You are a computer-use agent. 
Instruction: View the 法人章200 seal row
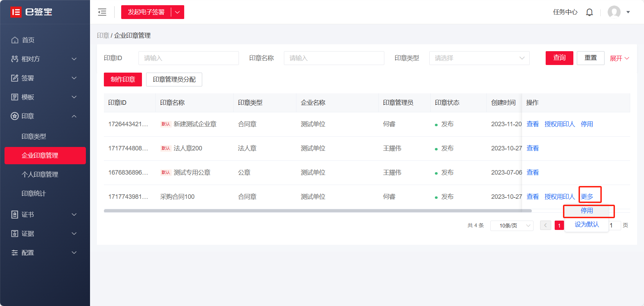pos(533,148)
